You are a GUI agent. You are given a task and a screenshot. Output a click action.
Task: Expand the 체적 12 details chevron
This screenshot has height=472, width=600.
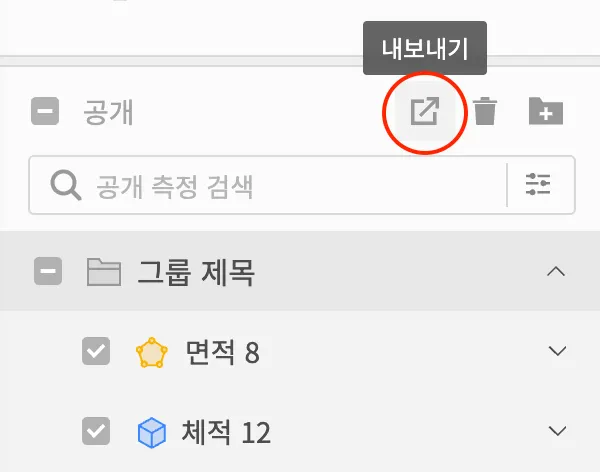[x=557, y=431]
